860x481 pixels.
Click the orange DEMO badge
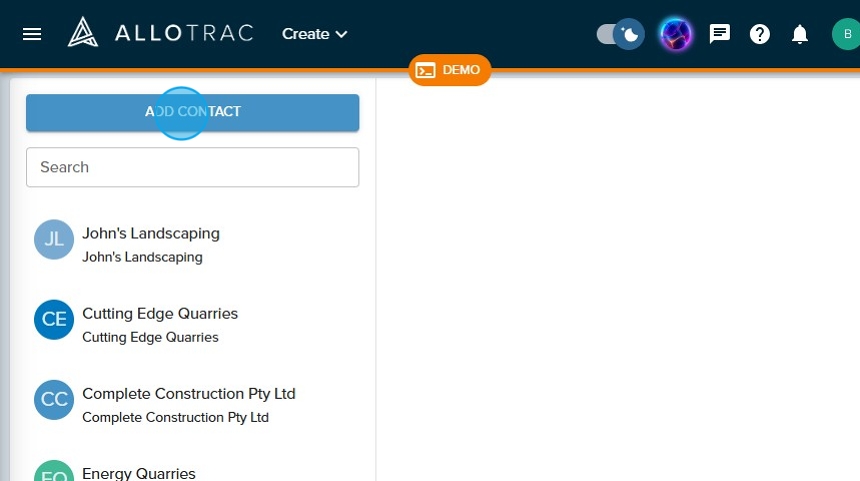[450, 70]
